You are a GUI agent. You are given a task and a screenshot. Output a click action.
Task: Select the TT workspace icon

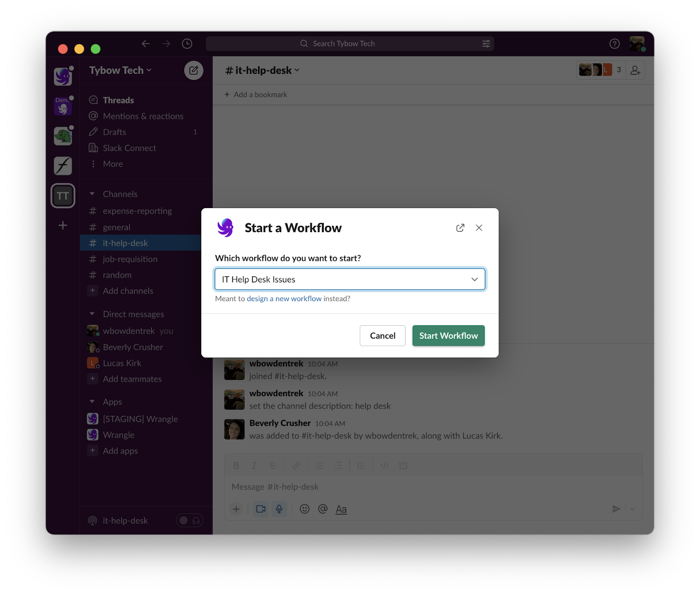tap(63, 196)
